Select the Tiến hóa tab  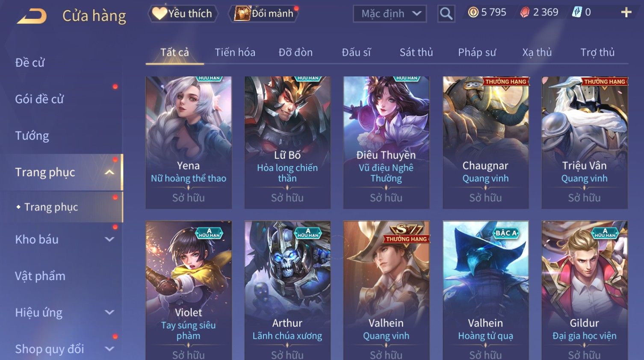coord(235,53)
